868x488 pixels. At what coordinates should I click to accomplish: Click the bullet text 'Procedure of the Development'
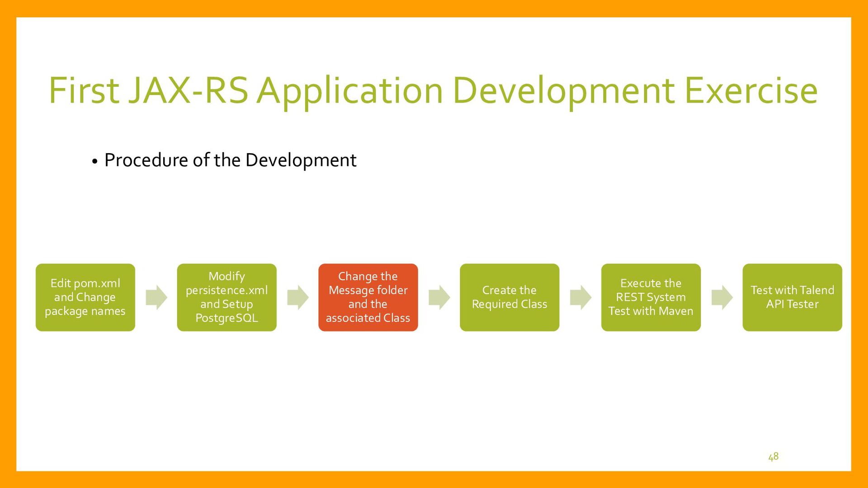pyautogui.click(x=230, y=160)
